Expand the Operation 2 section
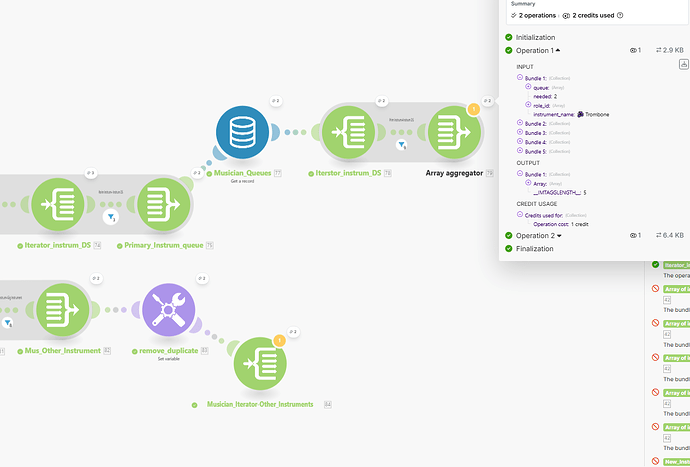This screenshot has width=690, height=467. (559, 235)
